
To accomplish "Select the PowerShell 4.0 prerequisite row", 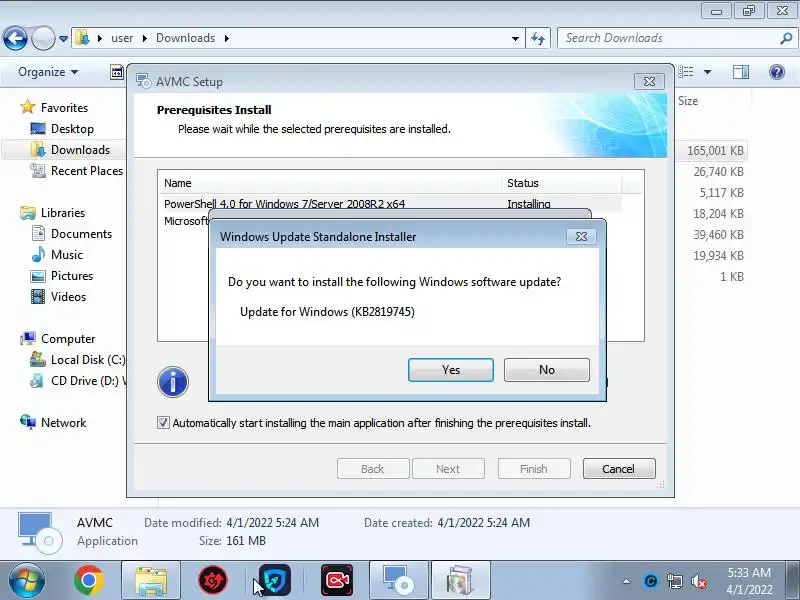I will click(390, 204).
